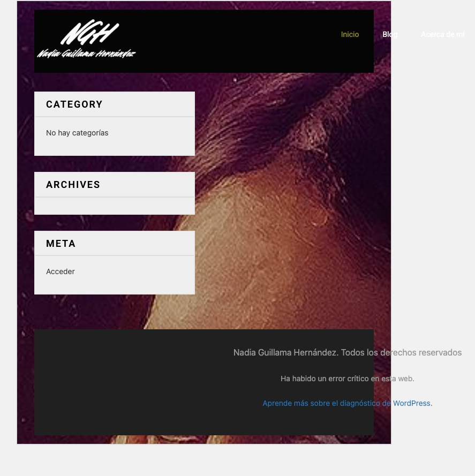Screen dimensions: 475x476
Task: Click the Nadia Guillama Hernández signature text
Action: [86, 54]
